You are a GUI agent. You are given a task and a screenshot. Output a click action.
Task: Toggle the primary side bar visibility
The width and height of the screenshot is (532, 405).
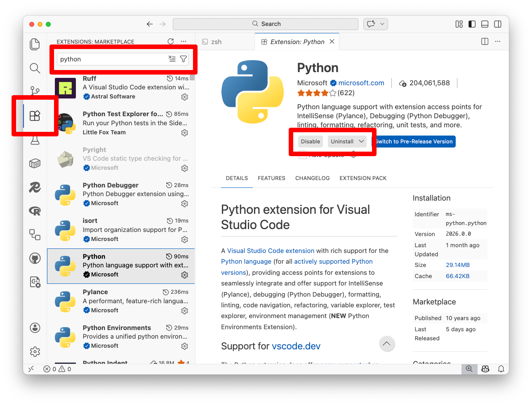point(471,24)
